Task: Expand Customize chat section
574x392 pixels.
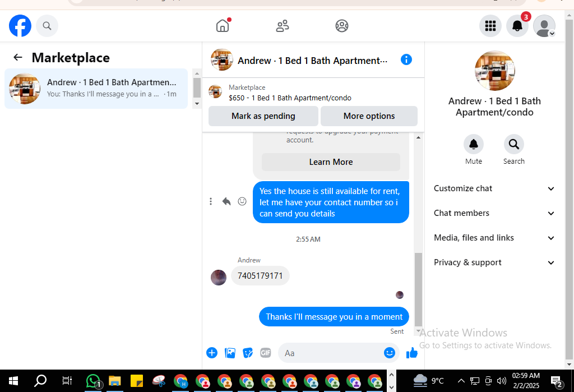Action: 494,188
